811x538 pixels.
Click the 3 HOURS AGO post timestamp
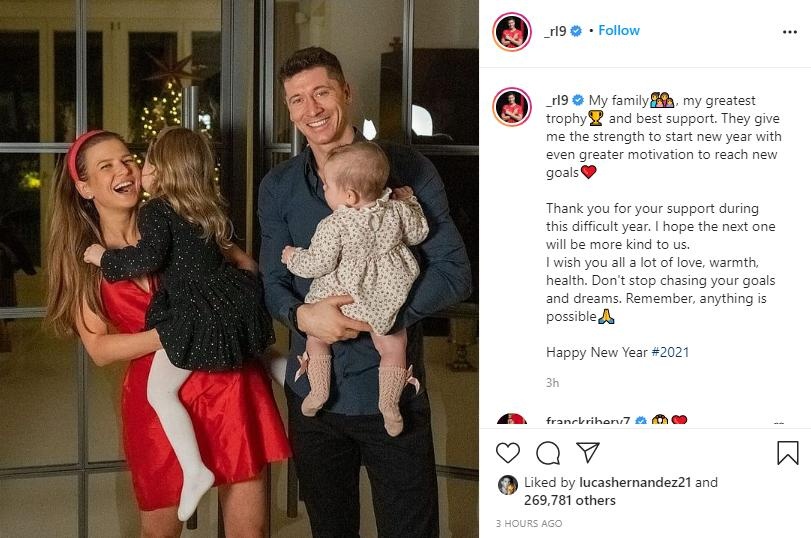tap(529, 524)
